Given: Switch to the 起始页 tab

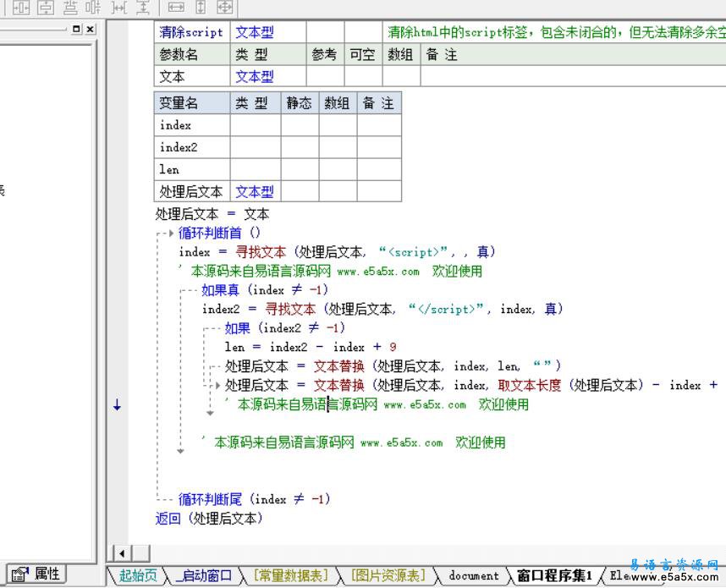Looking at the screenshot, I should 138,575.
